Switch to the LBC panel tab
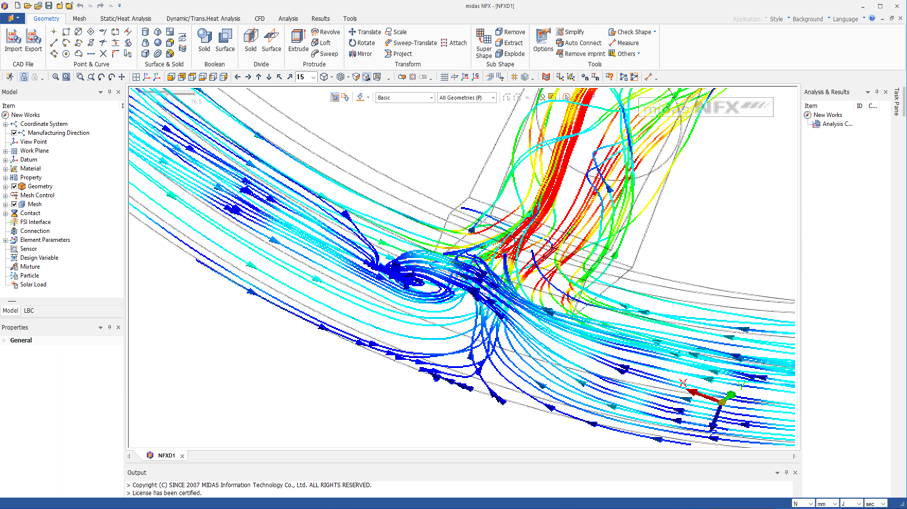 click(x=29, y=311)
